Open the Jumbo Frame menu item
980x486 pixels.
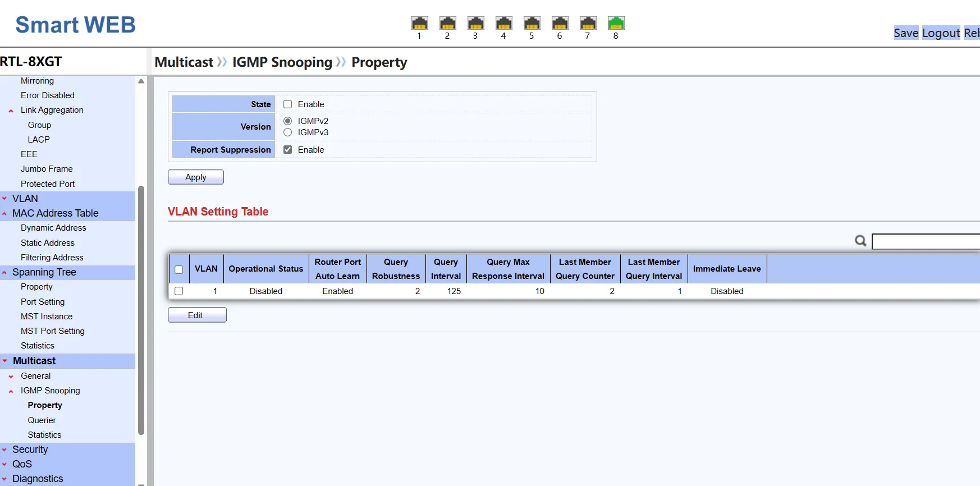47,169
